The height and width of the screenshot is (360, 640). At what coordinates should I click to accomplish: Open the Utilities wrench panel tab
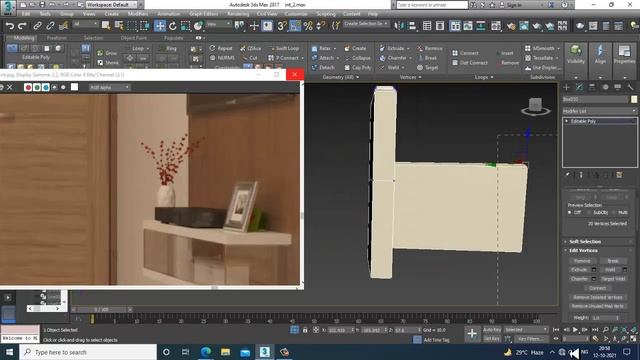[631, 87]
